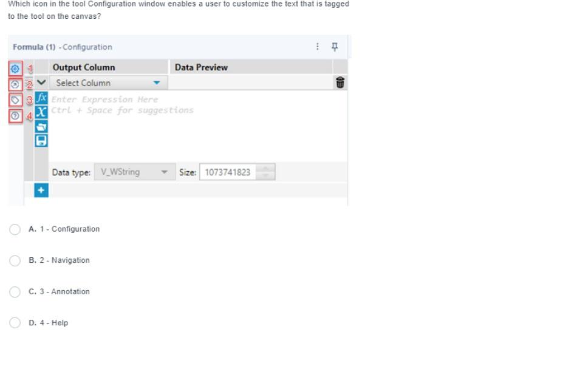This screenshot has height=392, width=583.
Task: Open the three-dot options menu
Action: [316, 46]
